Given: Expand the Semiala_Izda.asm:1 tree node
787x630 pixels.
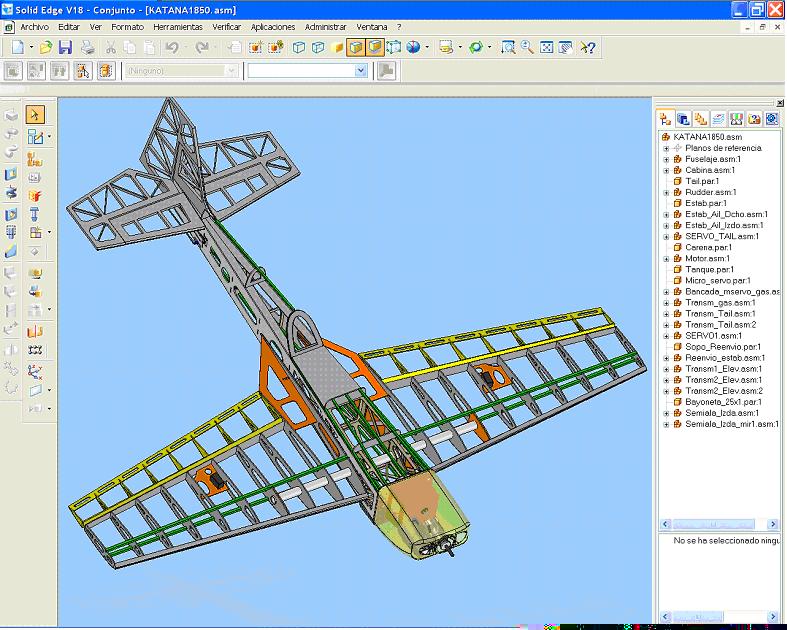Looking at the screenshot, I should coord(666,413).
